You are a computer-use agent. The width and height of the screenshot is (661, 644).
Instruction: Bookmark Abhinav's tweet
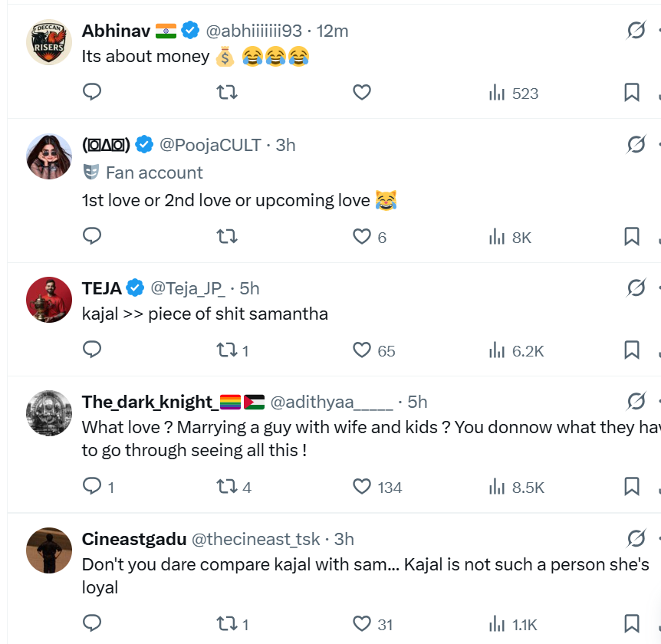click(x=631, y=93)
